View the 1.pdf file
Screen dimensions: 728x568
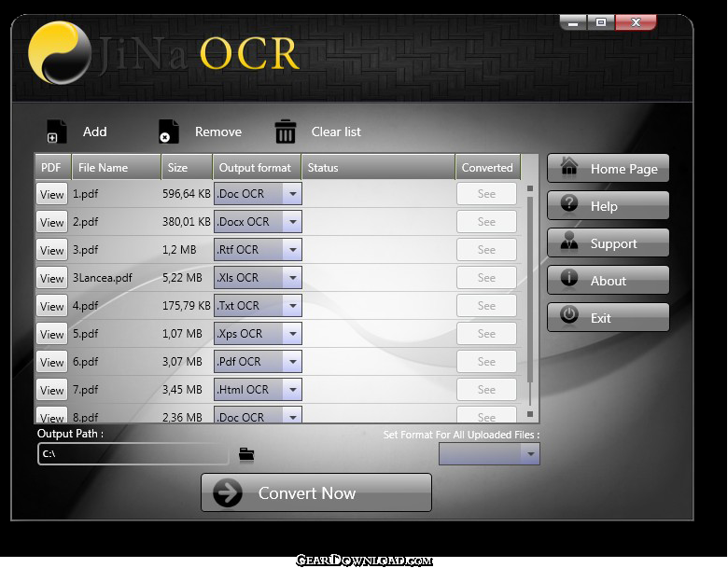click(52, 194)
